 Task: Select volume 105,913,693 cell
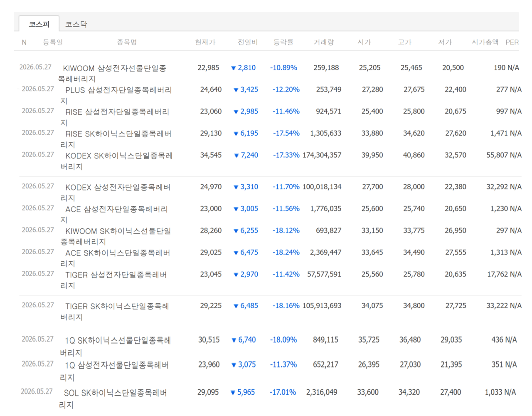(322, 306)
